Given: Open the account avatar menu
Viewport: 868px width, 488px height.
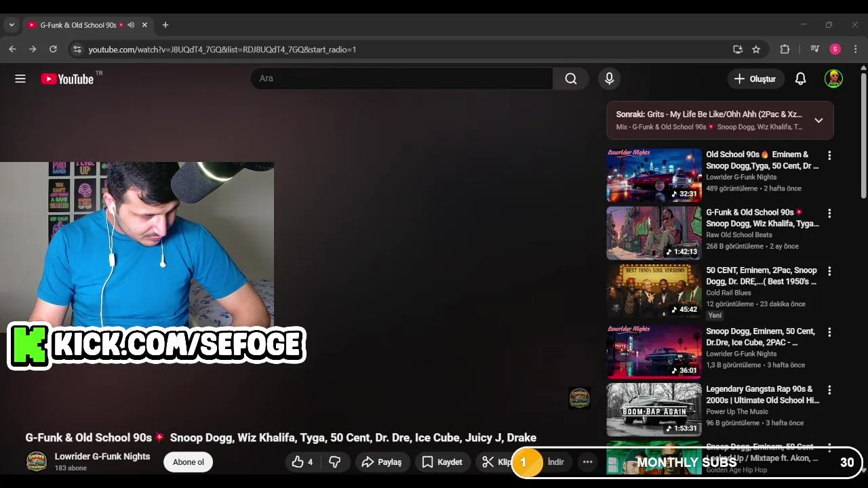Looking at the screenshot, I should point(833,79).
